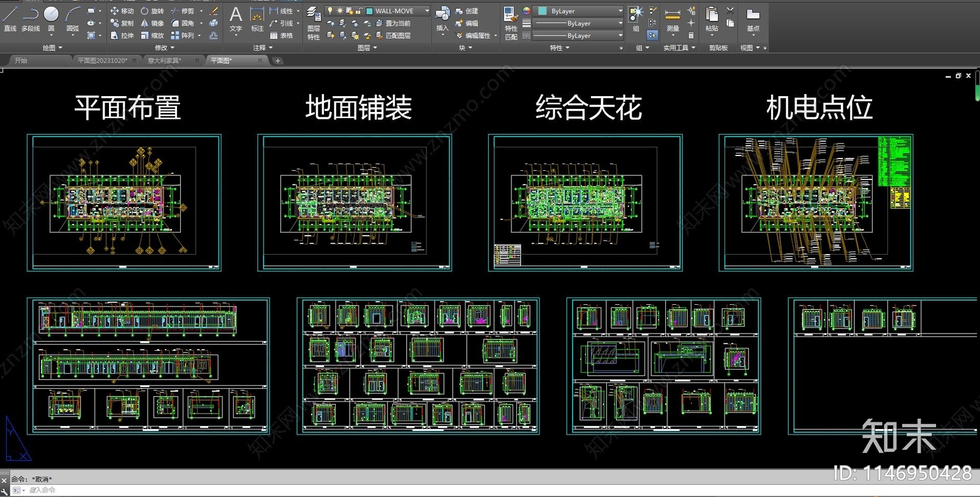Screen dimensions: 980x497
Task: Toggle the layer lock padlock icon
Action: click(358, 11)
